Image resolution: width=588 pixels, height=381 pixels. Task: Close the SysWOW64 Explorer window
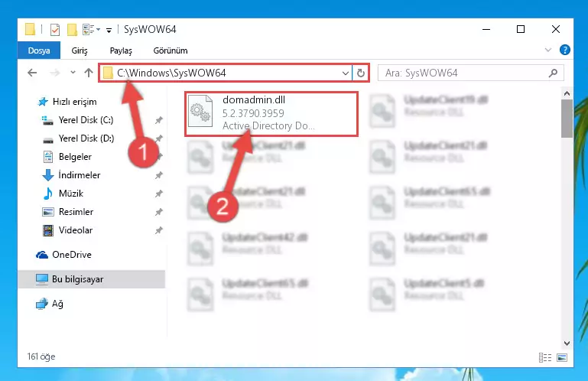pyautogui.click(x=556, y=29)
